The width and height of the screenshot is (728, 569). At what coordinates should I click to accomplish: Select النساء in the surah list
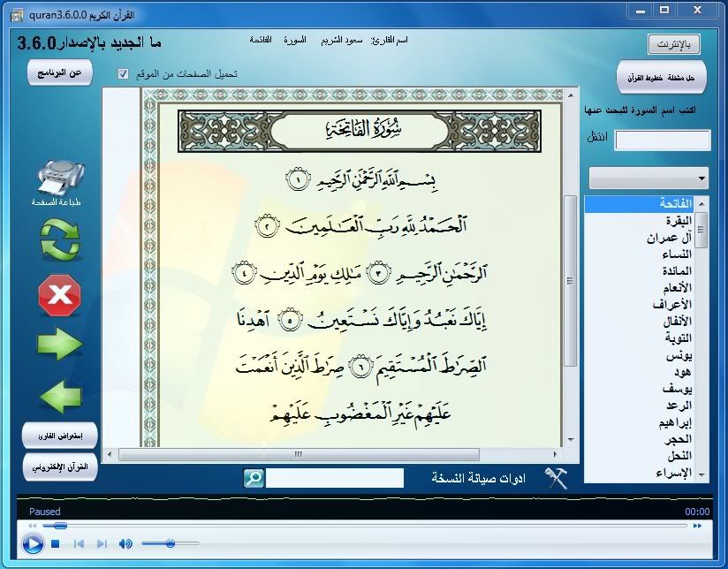[639, 254]
